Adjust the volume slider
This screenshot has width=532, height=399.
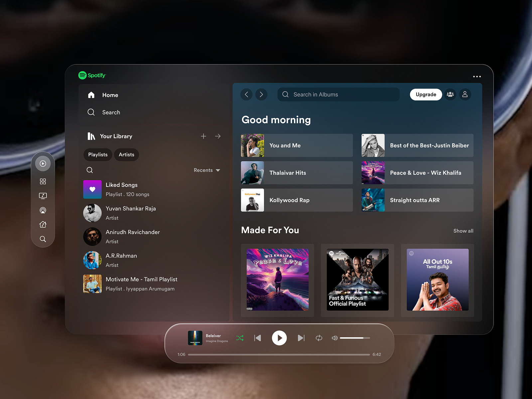click(355, 338)
